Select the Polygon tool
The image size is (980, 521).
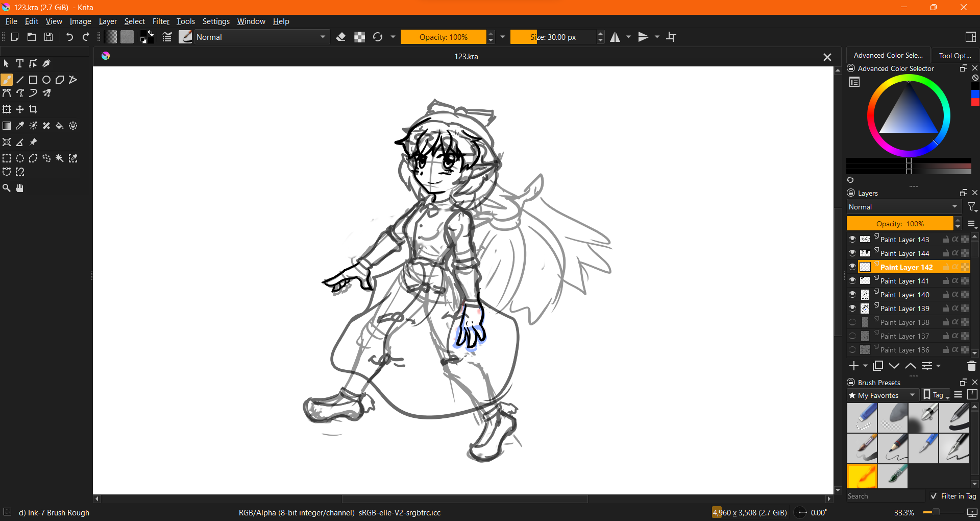point(60,80)
